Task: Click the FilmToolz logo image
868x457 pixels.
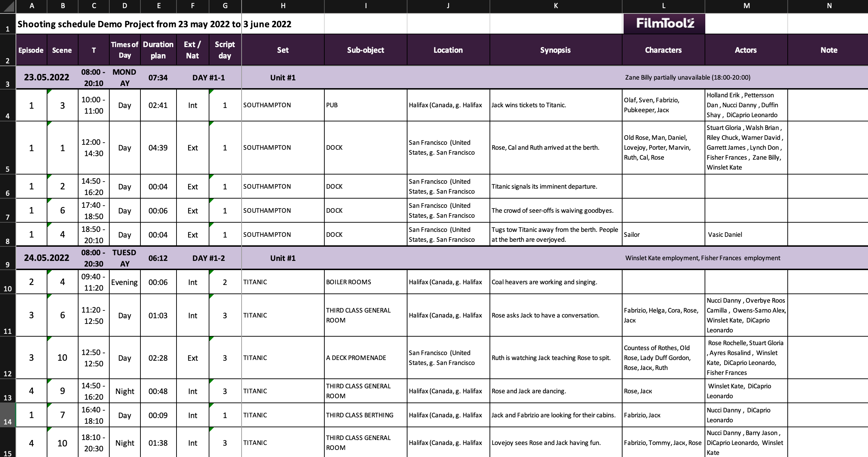Action: click(x=664, y=24)
